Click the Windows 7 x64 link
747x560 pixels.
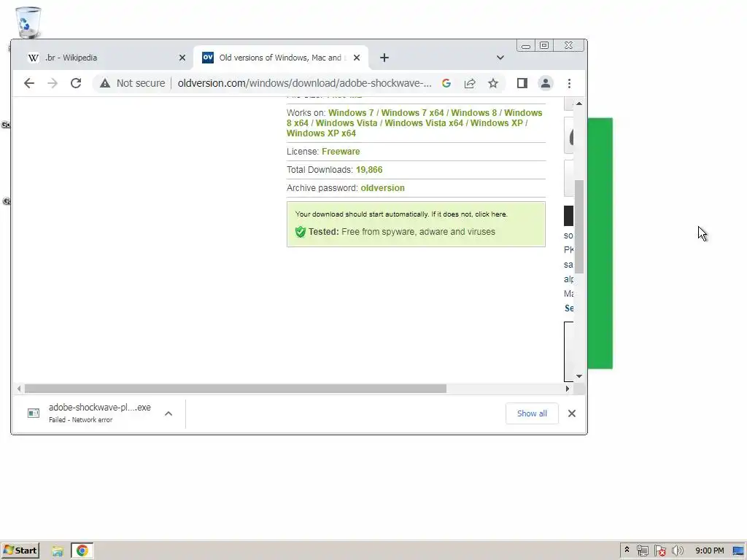coord(413,113)
